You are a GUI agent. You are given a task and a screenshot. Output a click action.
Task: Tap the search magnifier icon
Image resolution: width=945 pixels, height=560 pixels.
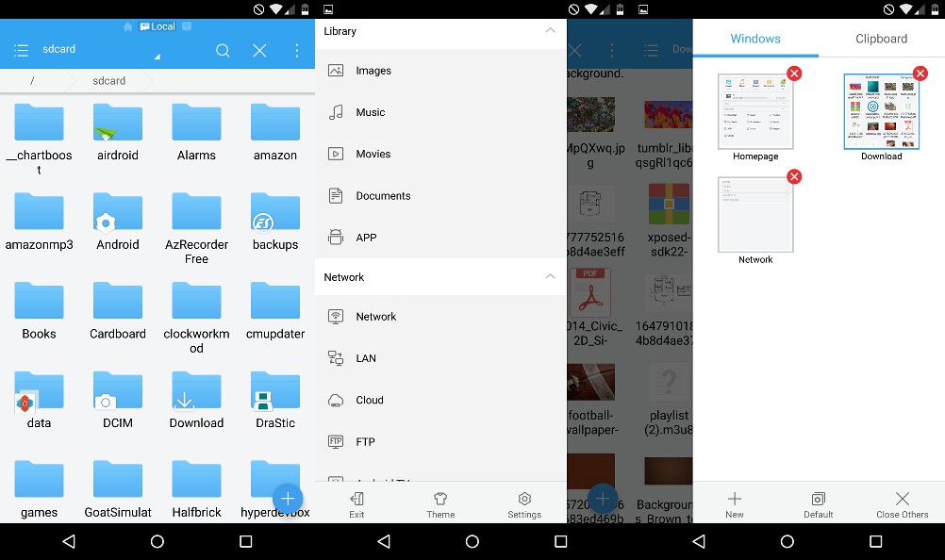tap(223, 51)
